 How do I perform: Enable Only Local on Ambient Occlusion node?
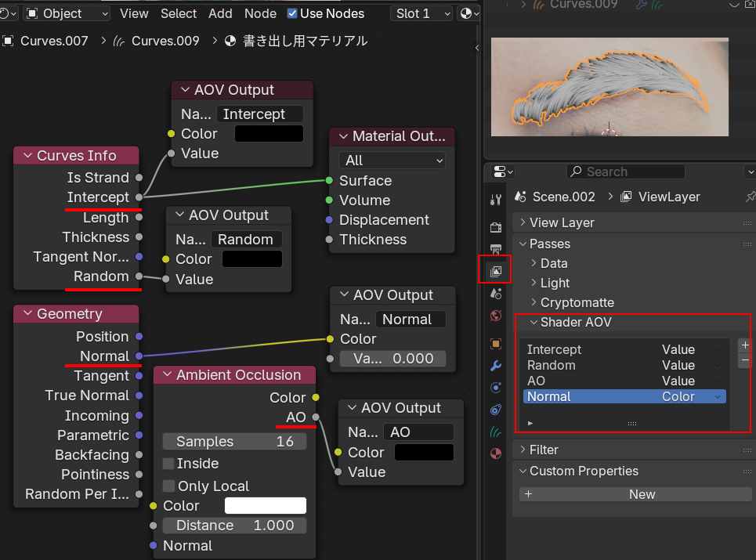(168, 486)
